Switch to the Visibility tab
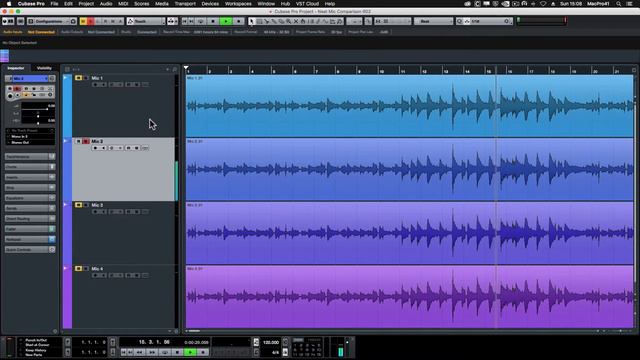Image resolution: width=640 pixels, height=360 pixels. click(x=44, y=68)
